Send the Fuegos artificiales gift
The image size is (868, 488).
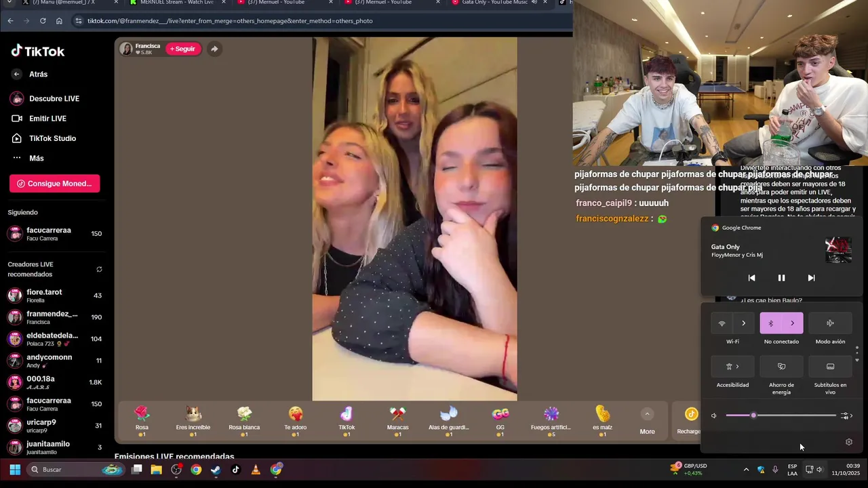point(551,421)
